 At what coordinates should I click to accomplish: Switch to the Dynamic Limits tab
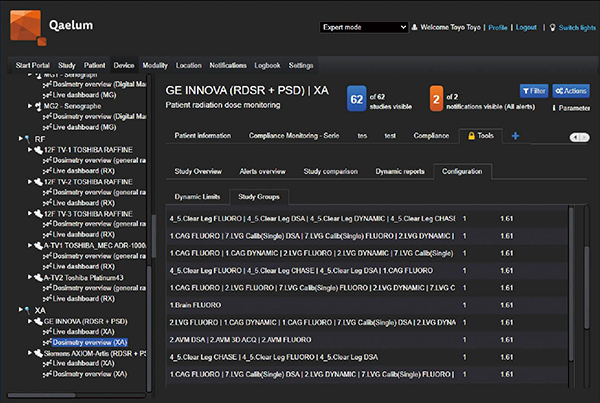click(196, 196)
